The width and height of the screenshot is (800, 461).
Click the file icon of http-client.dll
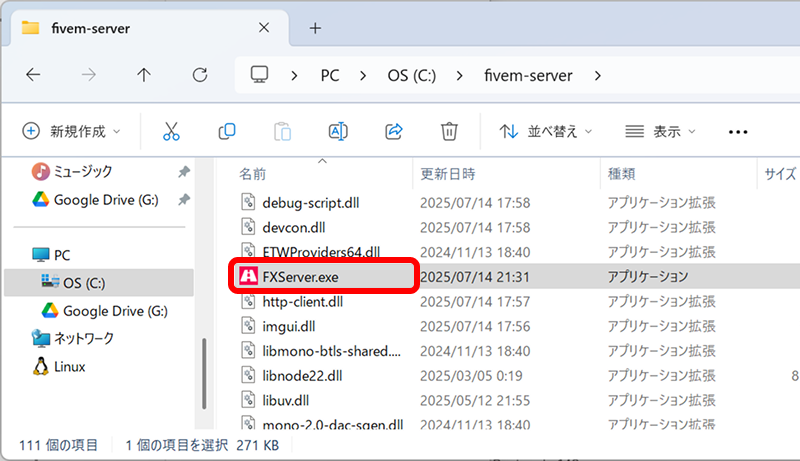pos(248,301)
